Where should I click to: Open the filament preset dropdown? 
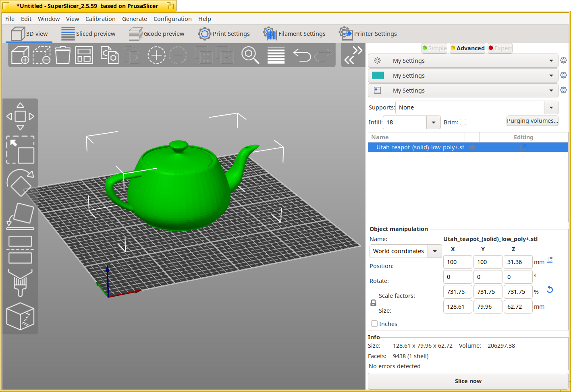coord(463,76)
